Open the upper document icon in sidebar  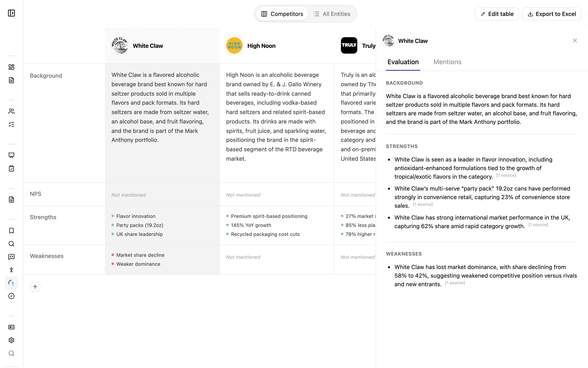11,80
